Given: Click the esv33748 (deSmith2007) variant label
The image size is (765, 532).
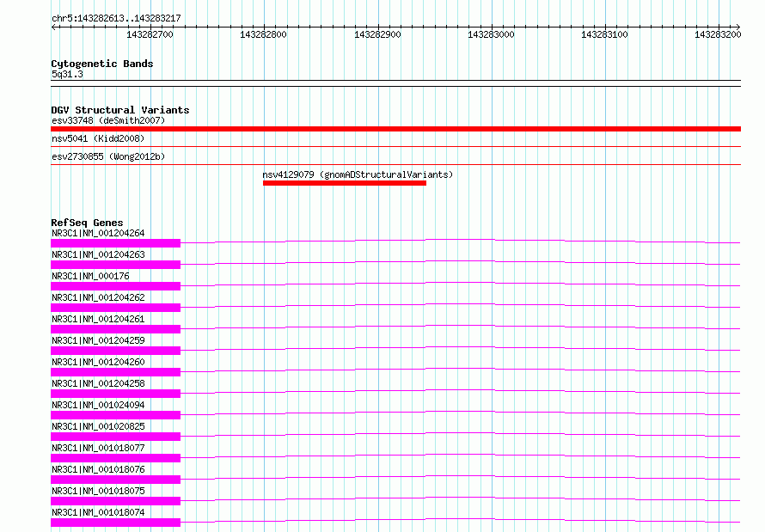Looking at the screenshot, I should tap(108, 120).
